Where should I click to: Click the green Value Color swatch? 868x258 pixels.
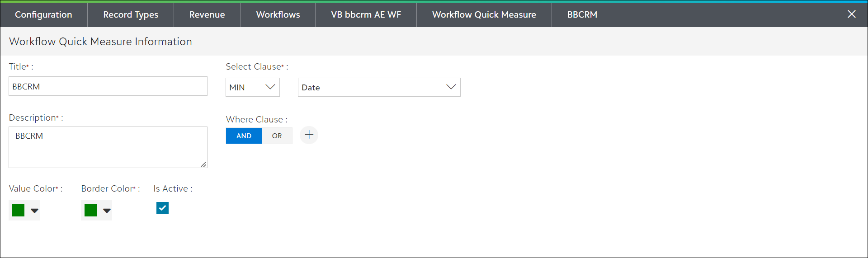(19, 211)
